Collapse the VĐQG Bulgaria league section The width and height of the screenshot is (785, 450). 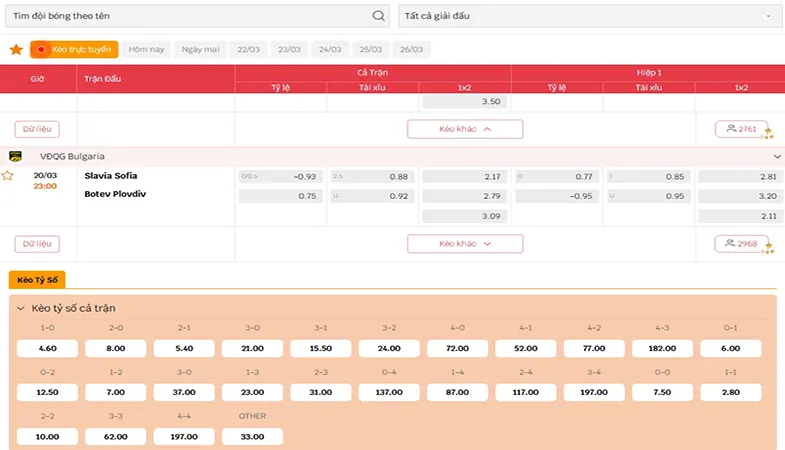777,157
